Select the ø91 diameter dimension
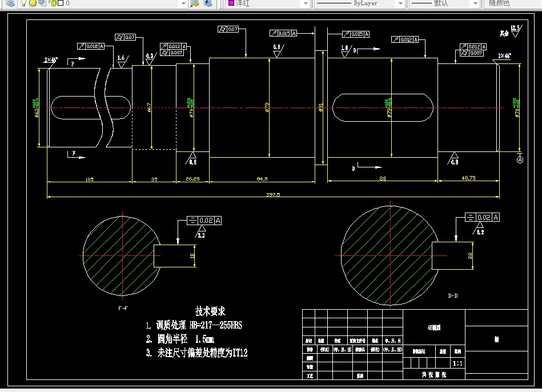 (320, 107)
